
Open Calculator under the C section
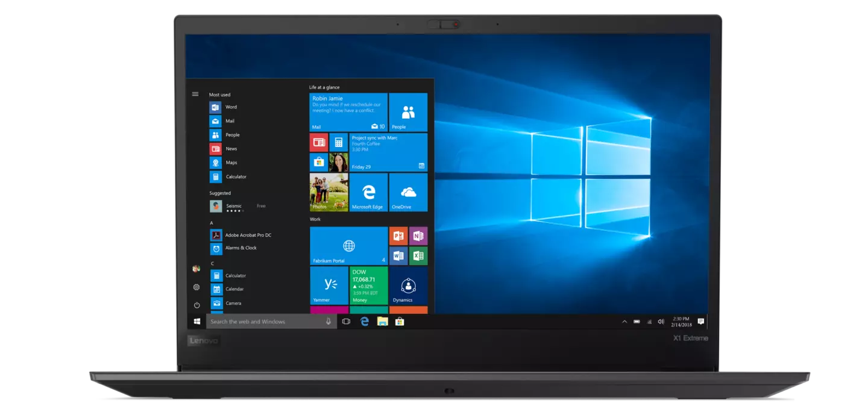coord(228,275)
